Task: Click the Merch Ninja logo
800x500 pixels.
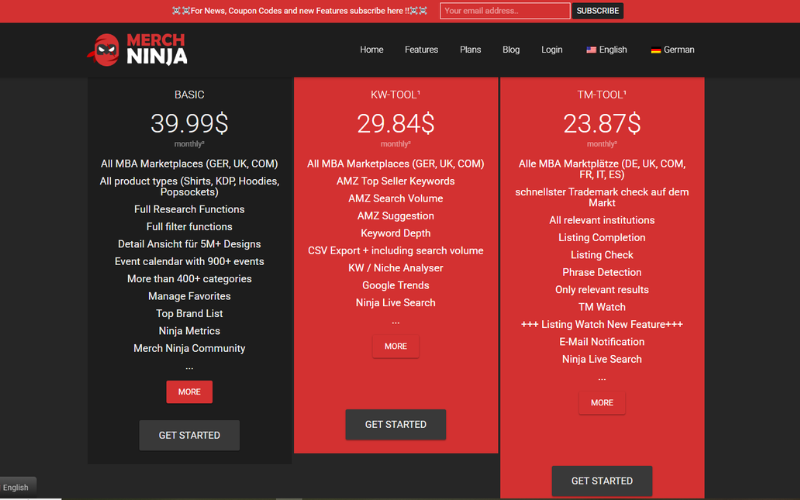Action: click(x=137, y=49)
